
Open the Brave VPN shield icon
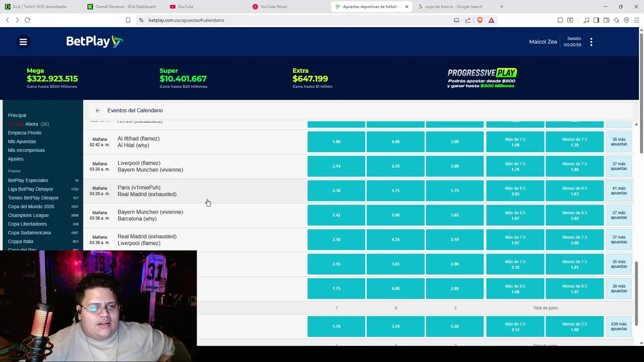click(626, 20)
